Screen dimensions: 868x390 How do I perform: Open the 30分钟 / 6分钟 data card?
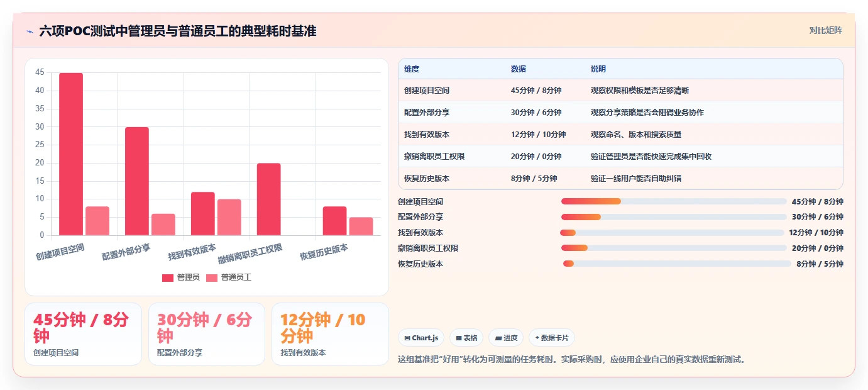coord(207,334)
